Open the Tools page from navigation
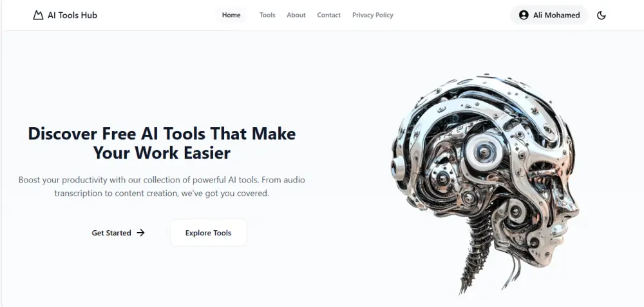 267,15
